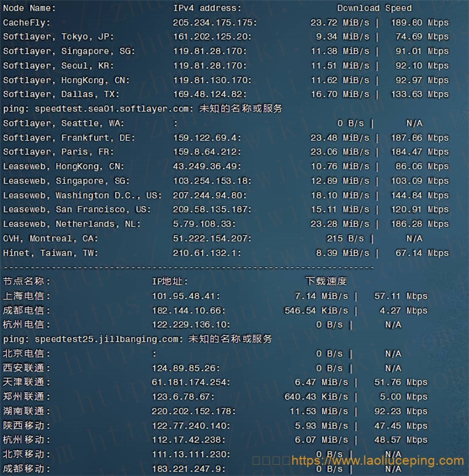Select 'Softlayer, Frankfurt, DE:' row label
Screen dimensions: 469x476
69,138
